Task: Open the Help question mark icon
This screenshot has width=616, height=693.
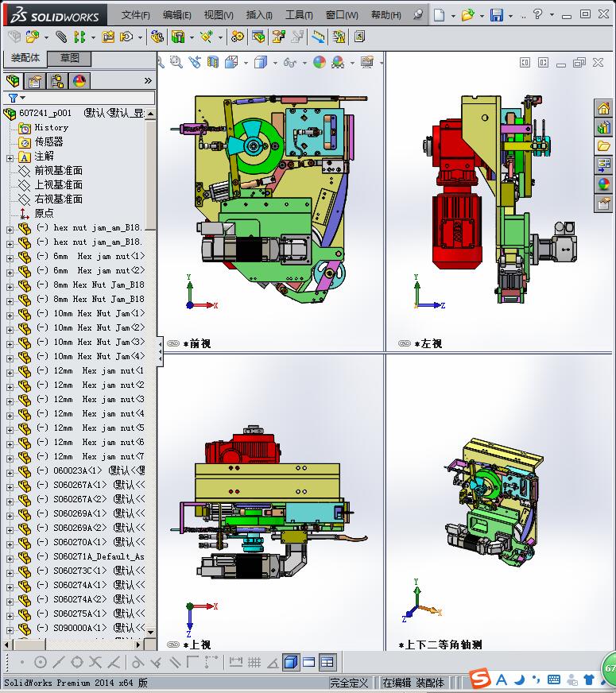Action: coord(537,14)
